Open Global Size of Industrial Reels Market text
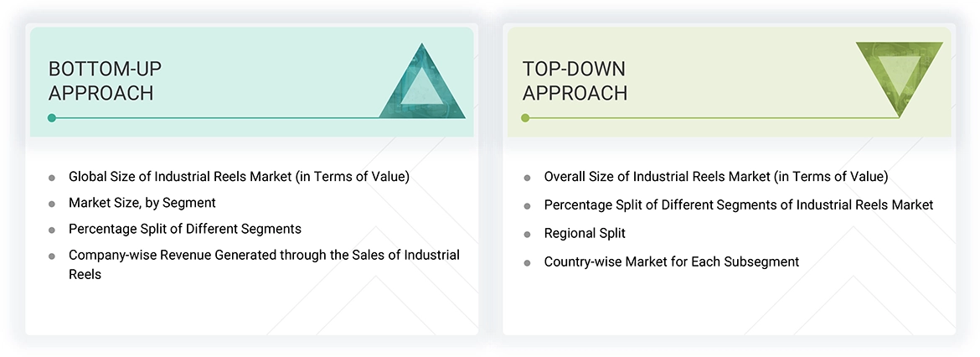Screen dimensions: 980x357 tap(239, 177)
